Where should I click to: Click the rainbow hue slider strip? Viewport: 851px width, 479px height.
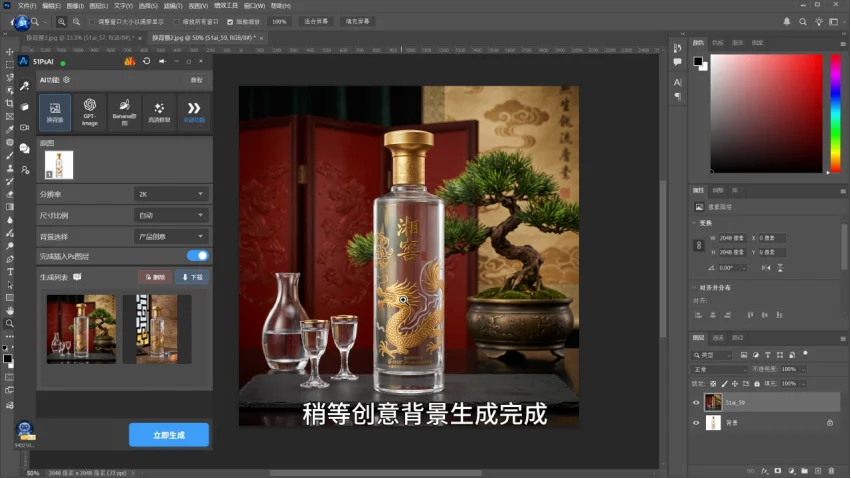pos(836,113)
